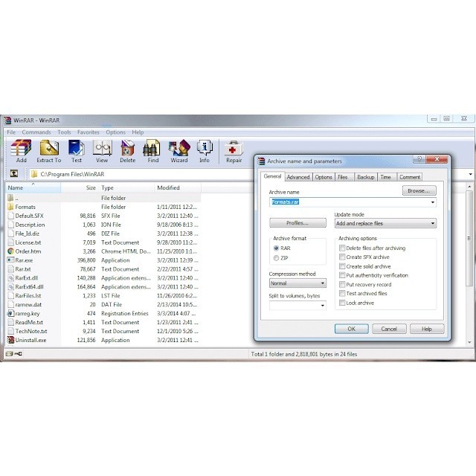Click the Rar.exe application icon
Viewport: 476px width, 476px height.
coord(10,260)
